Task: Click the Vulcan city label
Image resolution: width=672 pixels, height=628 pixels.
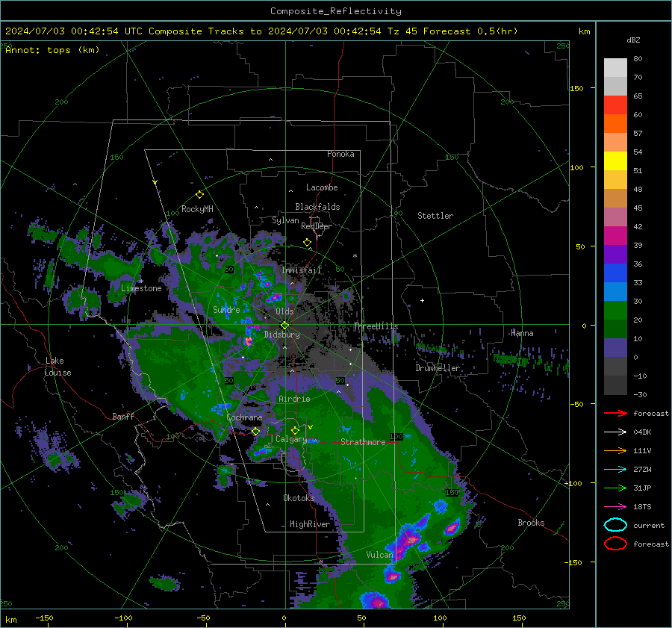Action: [379, 555]
